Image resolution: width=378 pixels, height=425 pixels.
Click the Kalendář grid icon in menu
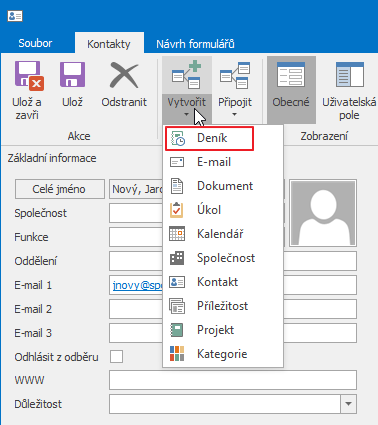[x=177, y=234]
